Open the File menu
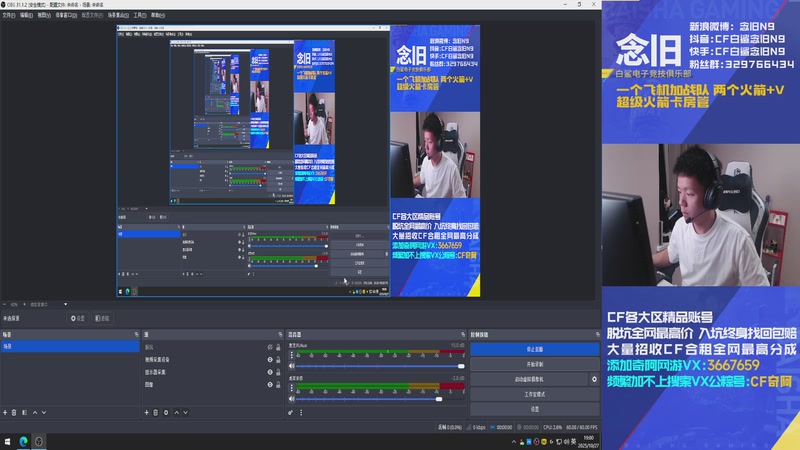 click(9, 15)
